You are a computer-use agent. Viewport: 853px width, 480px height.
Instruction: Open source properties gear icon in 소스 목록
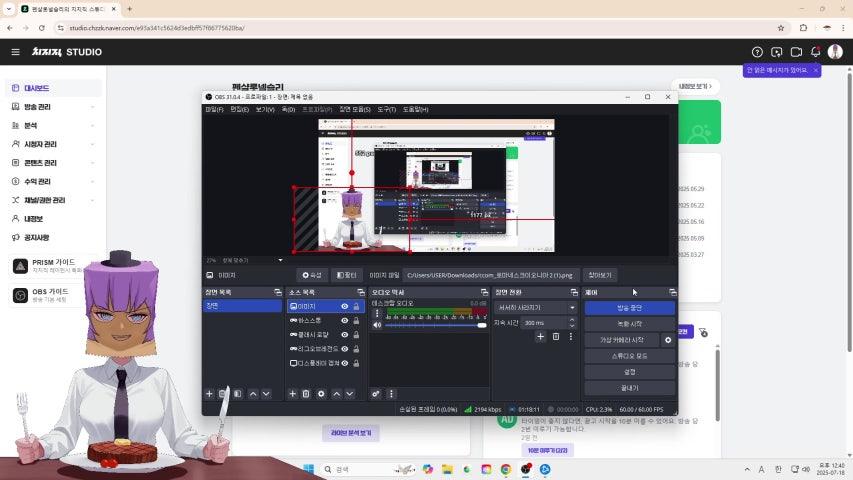pyautogui.click(x=321, y=393)
